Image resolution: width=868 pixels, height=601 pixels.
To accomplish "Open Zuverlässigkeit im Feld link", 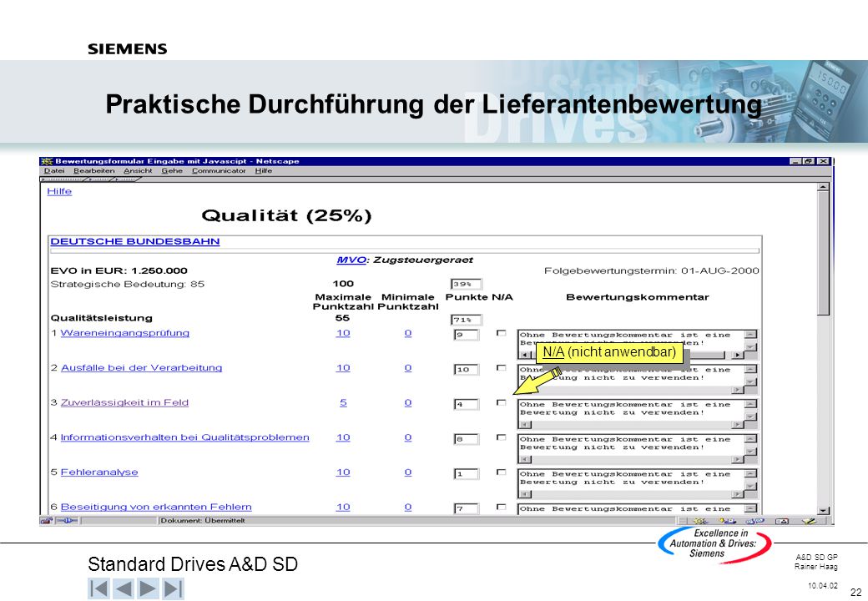I will click(124, 403).
